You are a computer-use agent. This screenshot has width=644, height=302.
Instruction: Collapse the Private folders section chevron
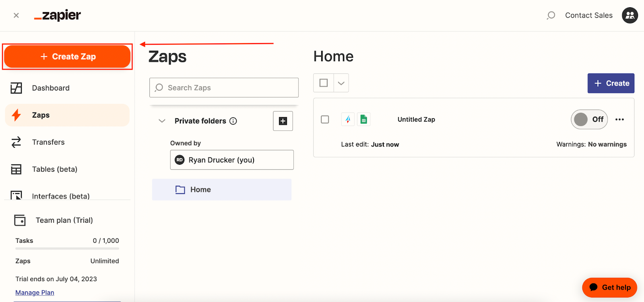[x=162, y=121]
